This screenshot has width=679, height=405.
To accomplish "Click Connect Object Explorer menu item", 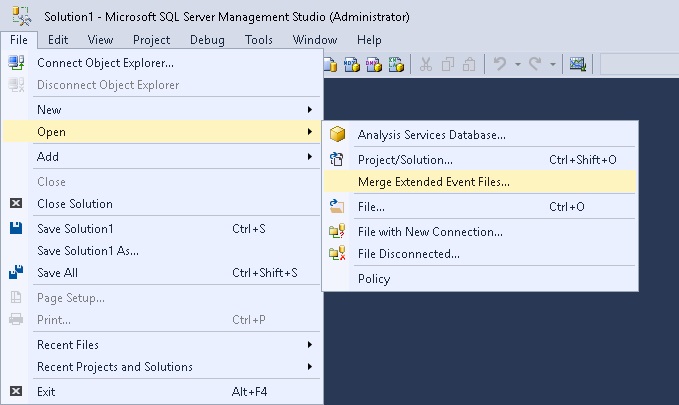I will (105, 62).
